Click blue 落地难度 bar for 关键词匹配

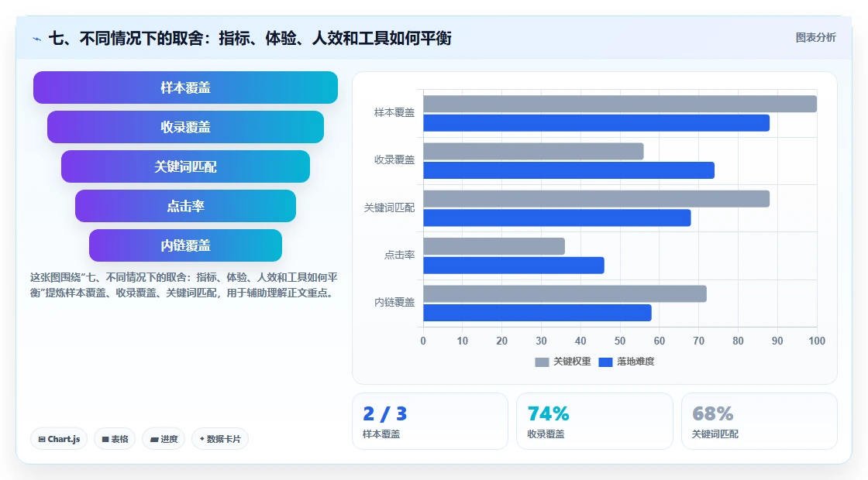[557, 218]
